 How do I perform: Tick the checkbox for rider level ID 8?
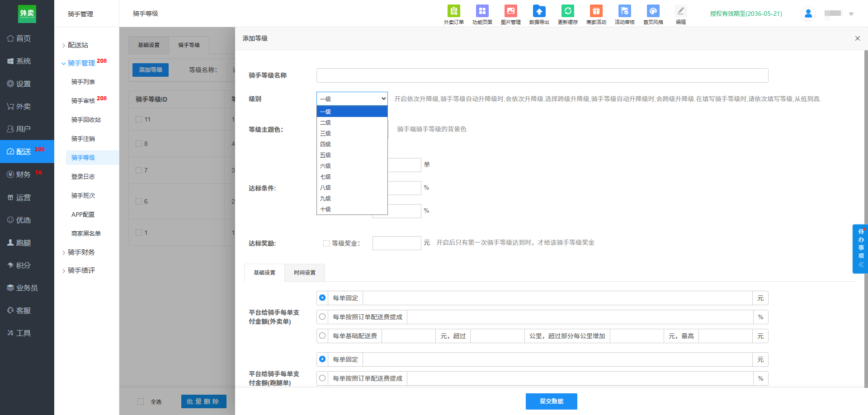(139, 144)
